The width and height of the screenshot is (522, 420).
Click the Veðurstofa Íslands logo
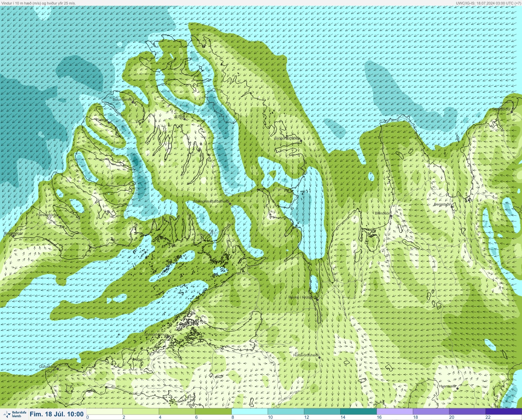pos(14,414)
